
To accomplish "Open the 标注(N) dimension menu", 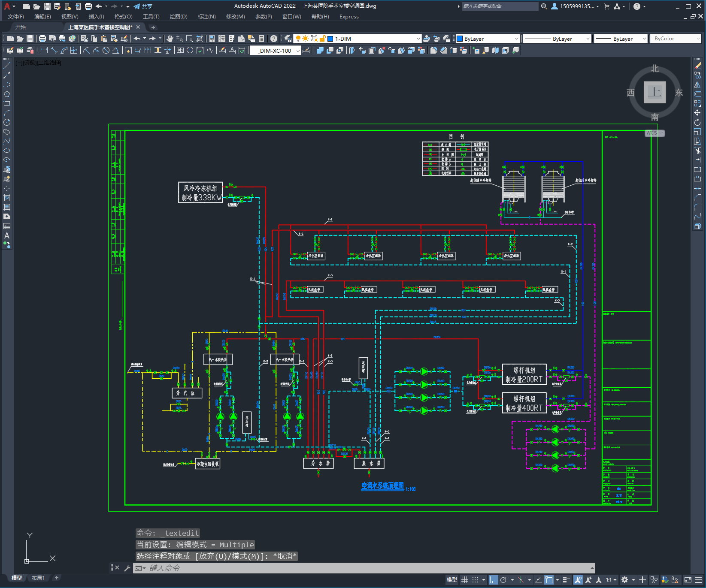I will (206, 17).
